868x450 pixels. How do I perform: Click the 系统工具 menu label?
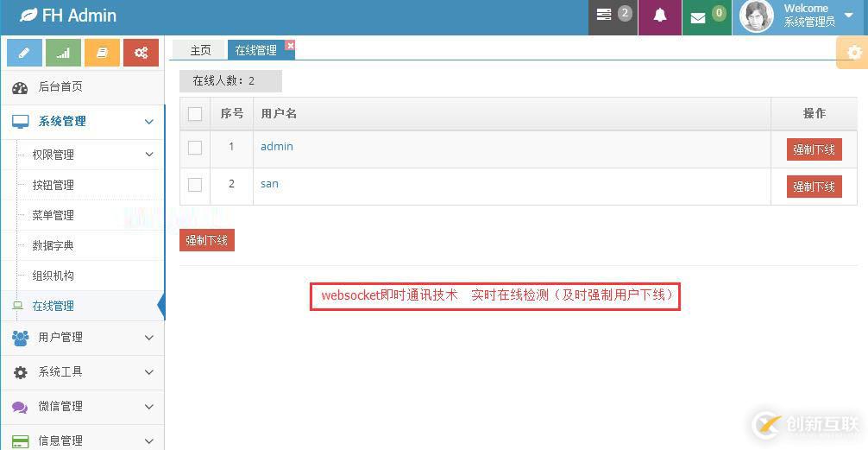[60, 372]
